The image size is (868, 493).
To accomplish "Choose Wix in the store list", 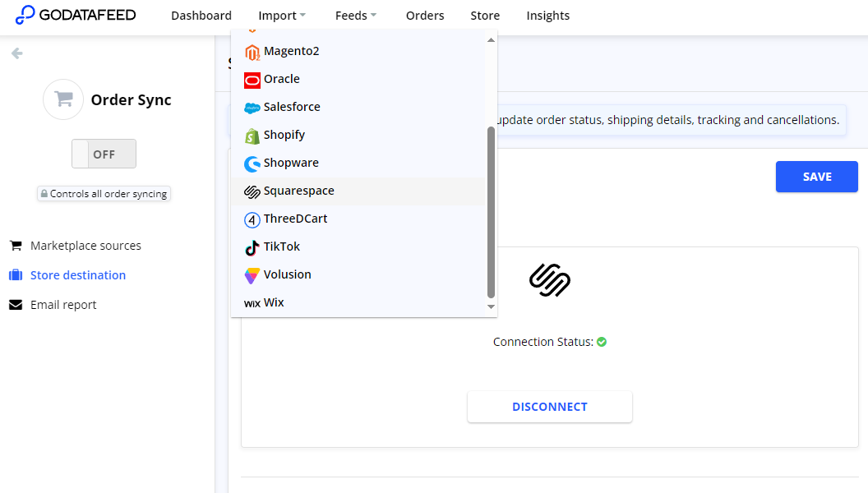I will pyautogui.click(x=358, y=302).
